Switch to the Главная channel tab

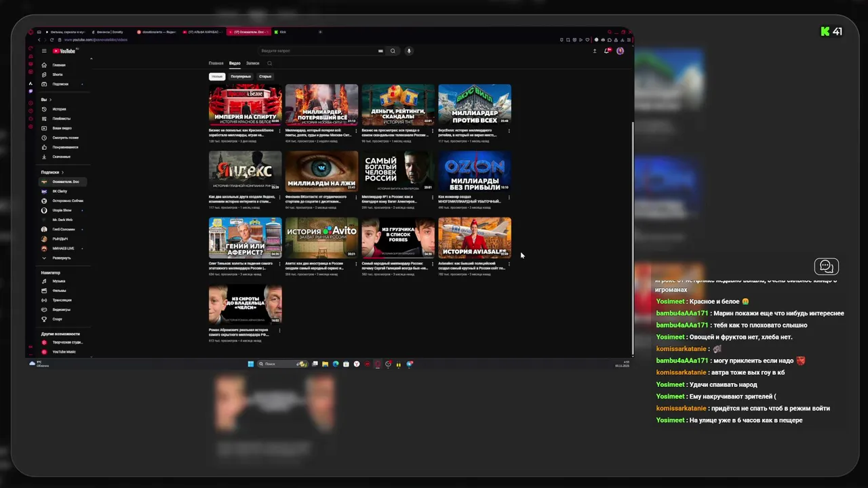[216, 63]
